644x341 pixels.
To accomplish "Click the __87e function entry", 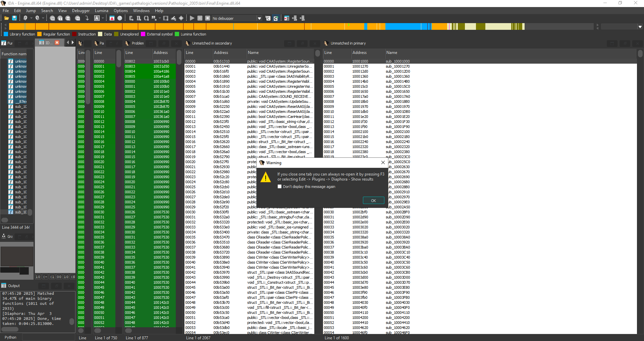I will [20, 101].
